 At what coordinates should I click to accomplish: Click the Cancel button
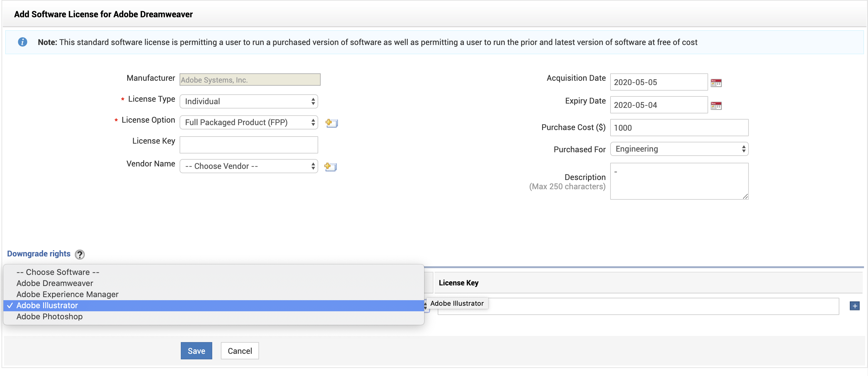coord(240,351)
